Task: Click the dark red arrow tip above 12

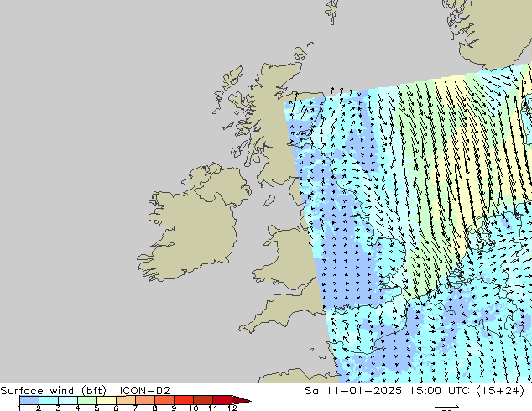Action: (x=242, y=400)
